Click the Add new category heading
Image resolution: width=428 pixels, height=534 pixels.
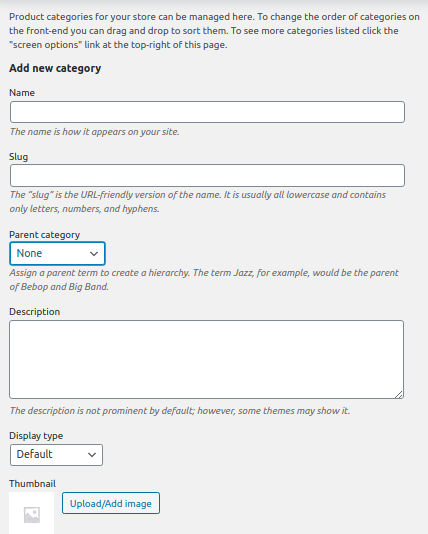[55, 68]
